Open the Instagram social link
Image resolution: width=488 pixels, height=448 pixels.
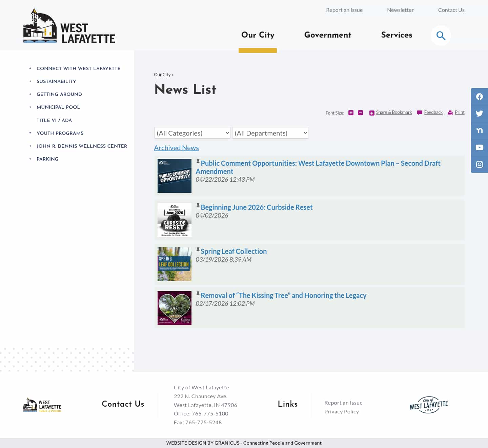[x=479, y=164]
